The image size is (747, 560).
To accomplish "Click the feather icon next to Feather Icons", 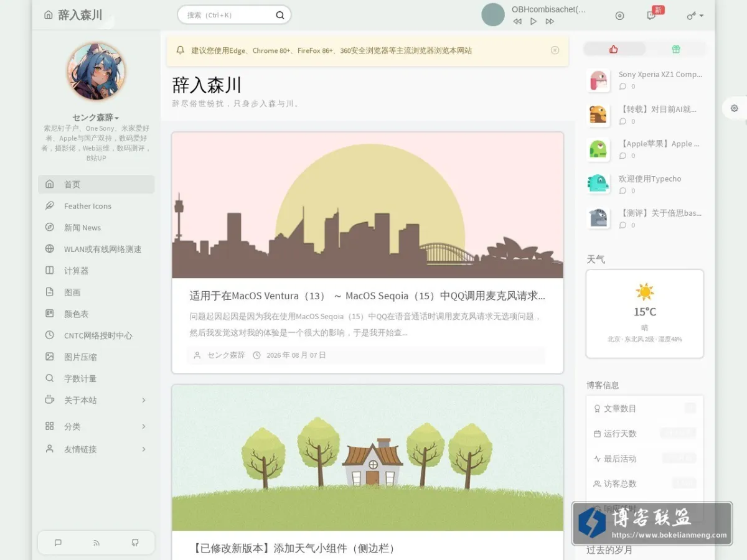I will coord(50,206).
